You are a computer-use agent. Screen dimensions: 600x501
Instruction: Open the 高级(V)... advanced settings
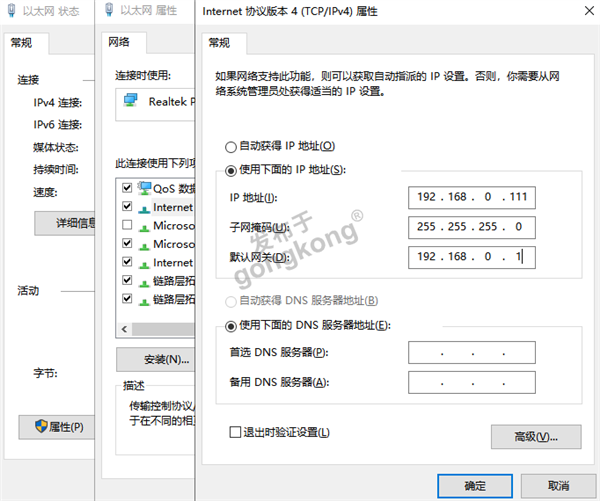(x=536, y=437)
